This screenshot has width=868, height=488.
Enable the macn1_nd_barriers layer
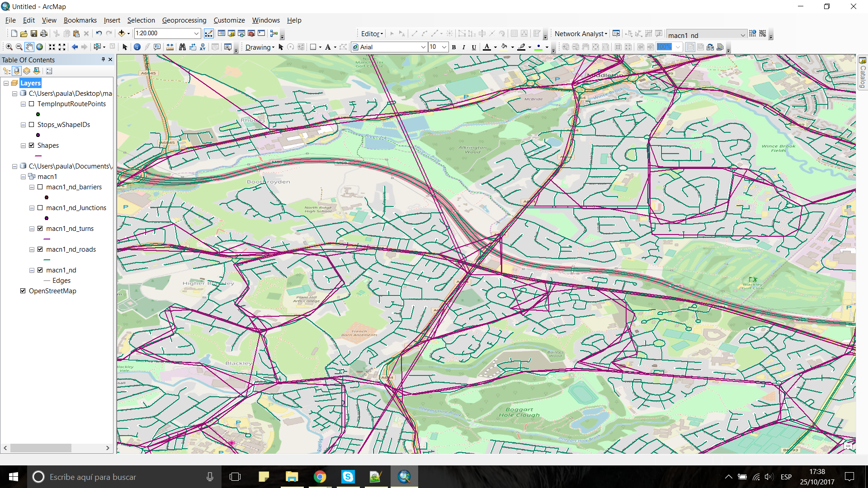tap(40, 187)
